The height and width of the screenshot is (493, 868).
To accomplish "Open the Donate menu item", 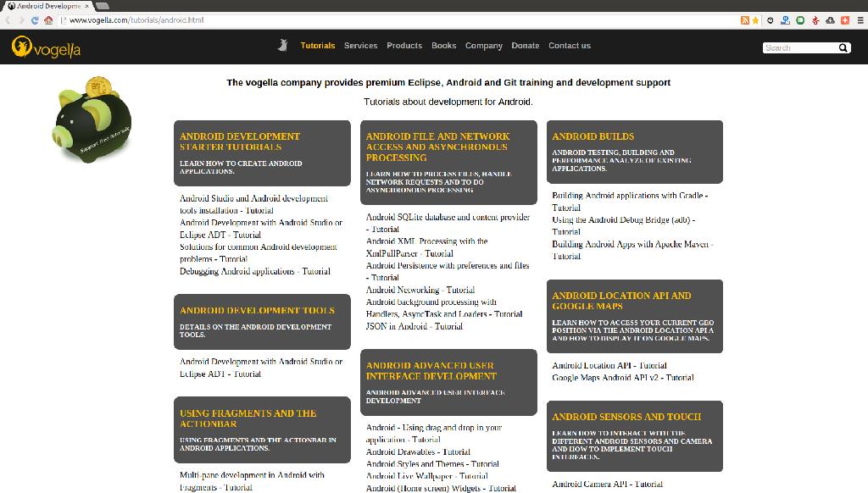I will [526, 46].
